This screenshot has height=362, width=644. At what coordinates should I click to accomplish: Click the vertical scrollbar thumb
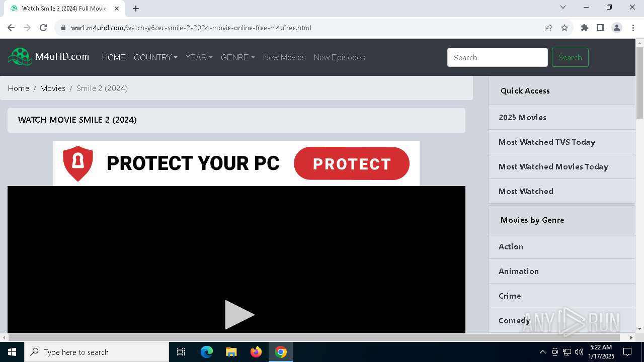click(x=639, y=83)
